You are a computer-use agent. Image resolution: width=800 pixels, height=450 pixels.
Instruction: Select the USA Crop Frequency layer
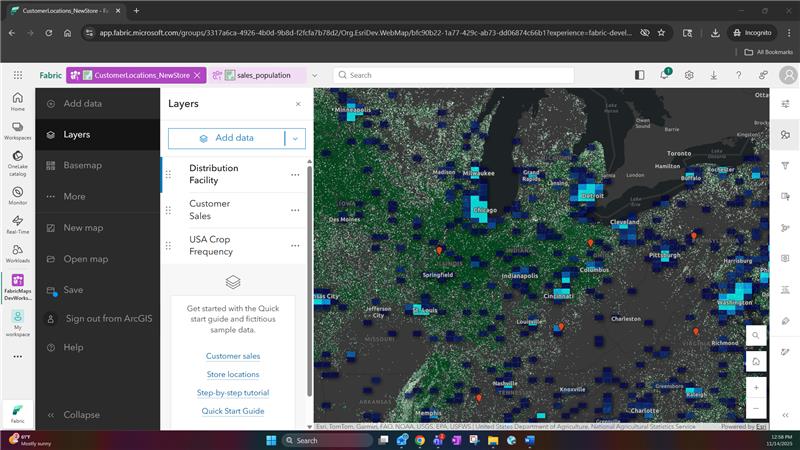tap(234, 246)
